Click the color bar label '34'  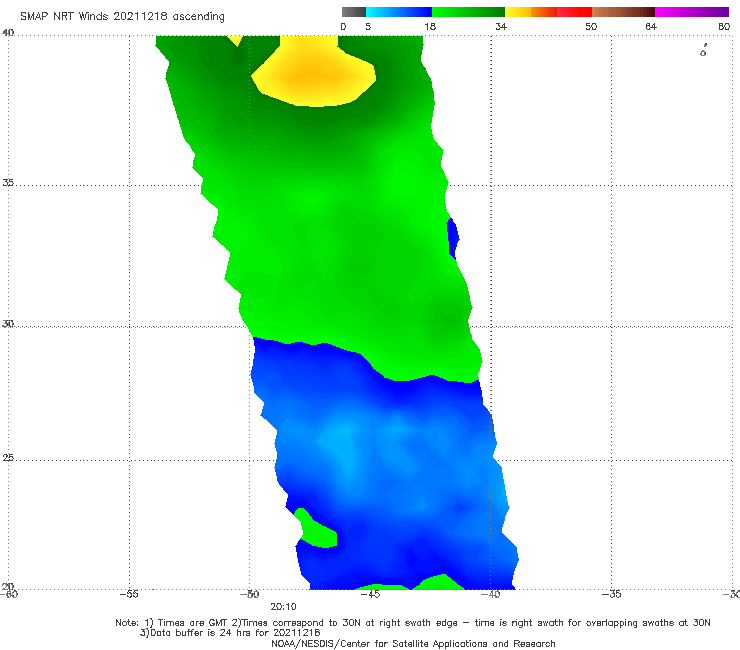tap(501, 26)
